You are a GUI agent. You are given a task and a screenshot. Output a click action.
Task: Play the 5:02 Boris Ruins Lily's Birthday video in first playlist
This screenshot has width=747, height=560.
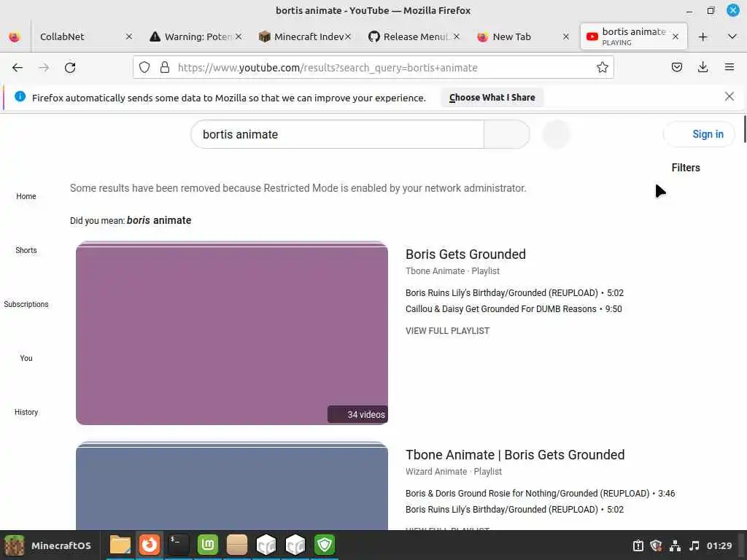coord(514,293)
